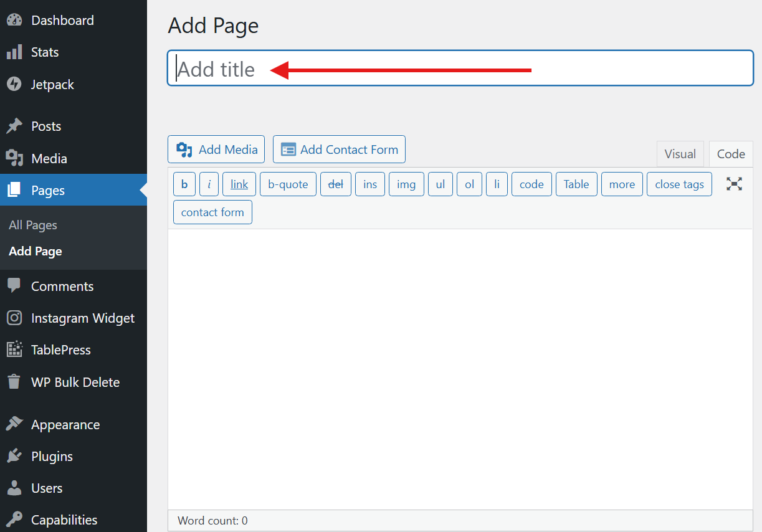Insert the more tag
This screenshot has width=762, height=532.
pyautogui.click(x=622, y=184)
